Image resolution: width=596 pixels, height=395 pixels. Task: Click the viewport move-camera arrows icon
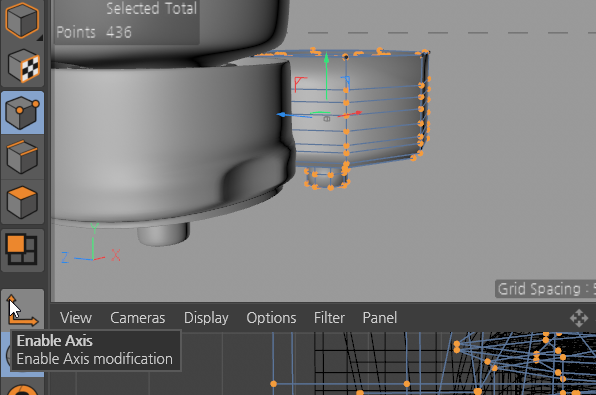click(579, 318)
